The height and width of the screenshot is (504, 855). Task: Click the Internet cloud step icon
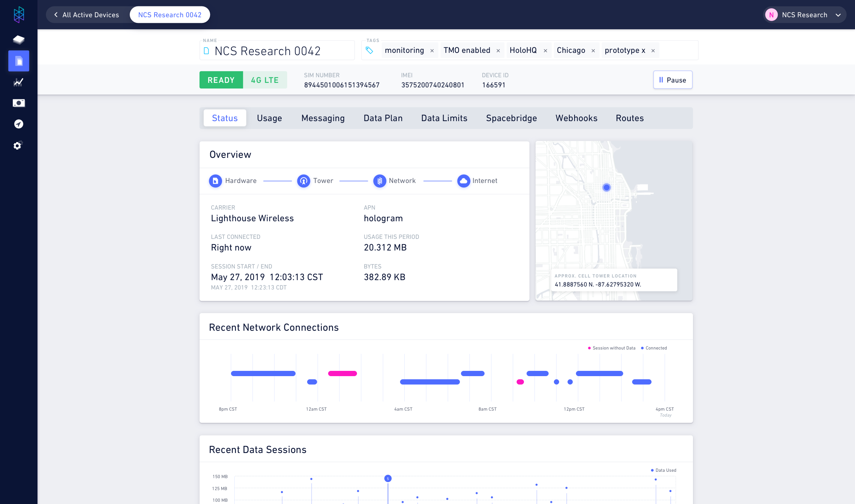[x=463, y=181]
